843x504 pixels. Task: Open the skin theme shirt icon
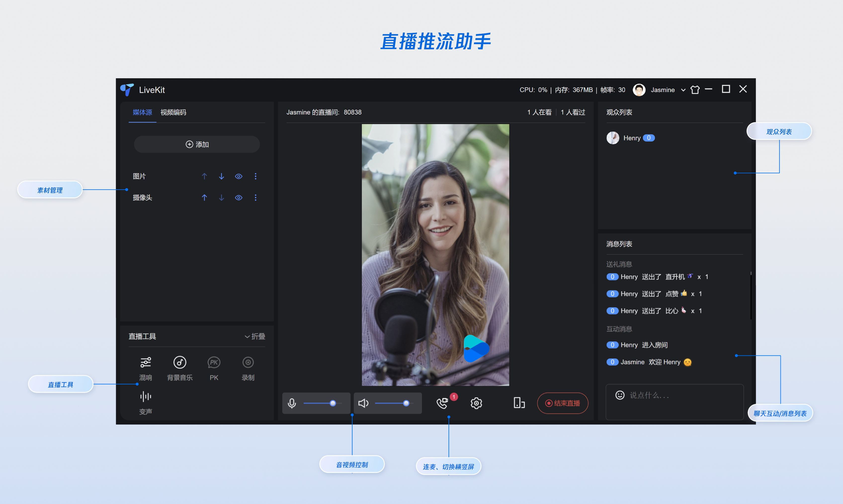pos(695,90)
